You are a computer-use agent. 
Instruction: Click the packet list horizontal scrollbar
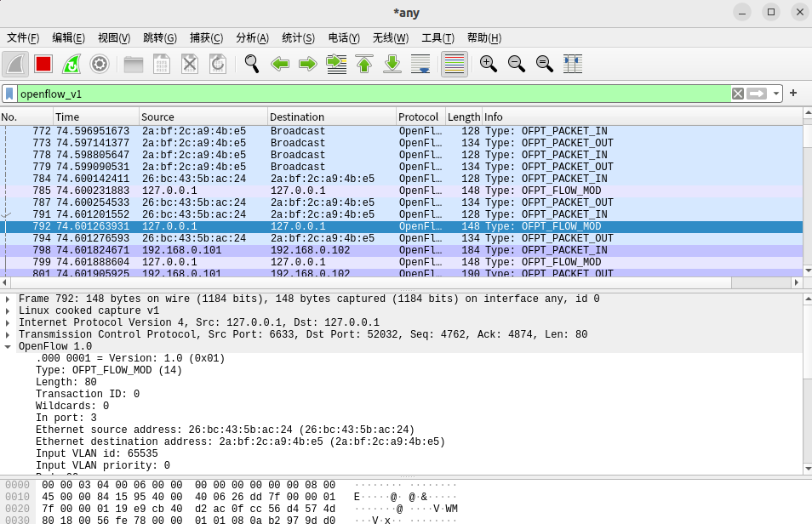click(371, 282)
